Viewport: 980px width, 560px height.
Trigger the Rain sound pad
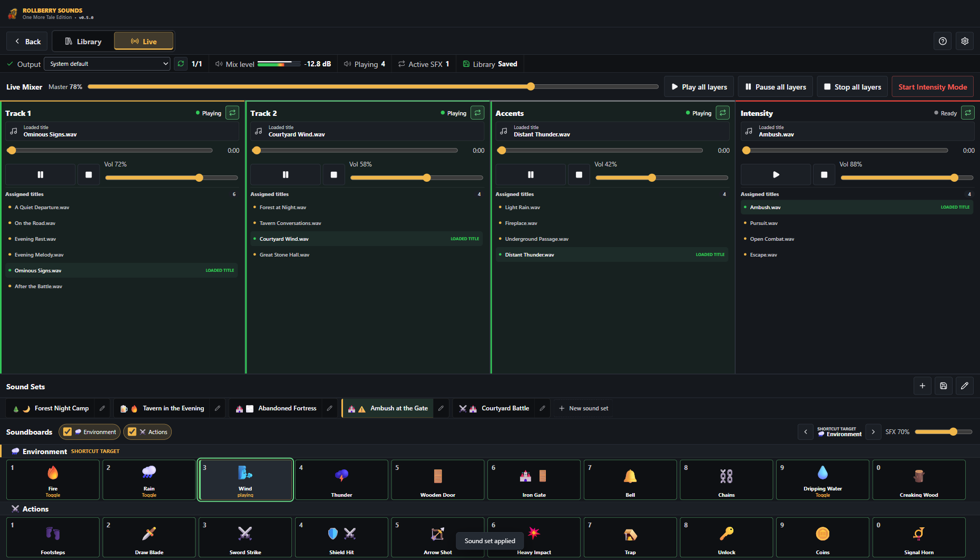(x=149, y=480)
